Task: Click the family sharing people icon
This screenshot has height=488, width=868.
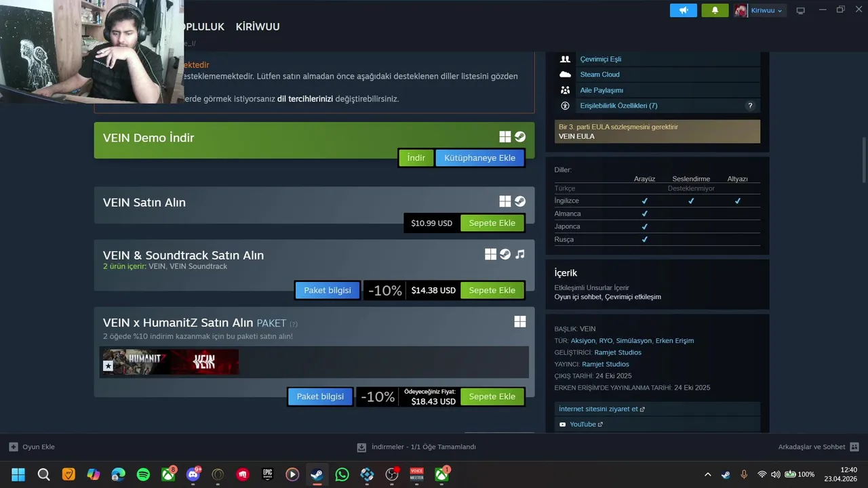Action: [x=565, y=90]
